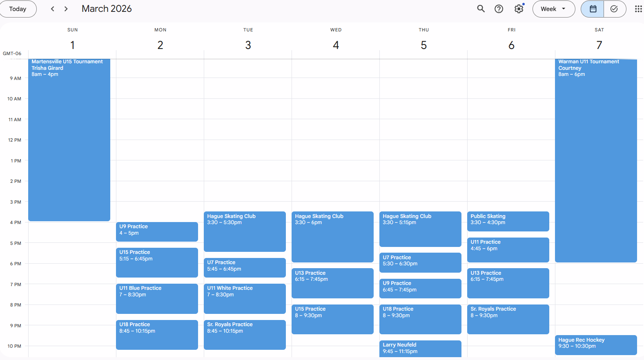
Task: Open the March 2026 date title
Action: 107,9
